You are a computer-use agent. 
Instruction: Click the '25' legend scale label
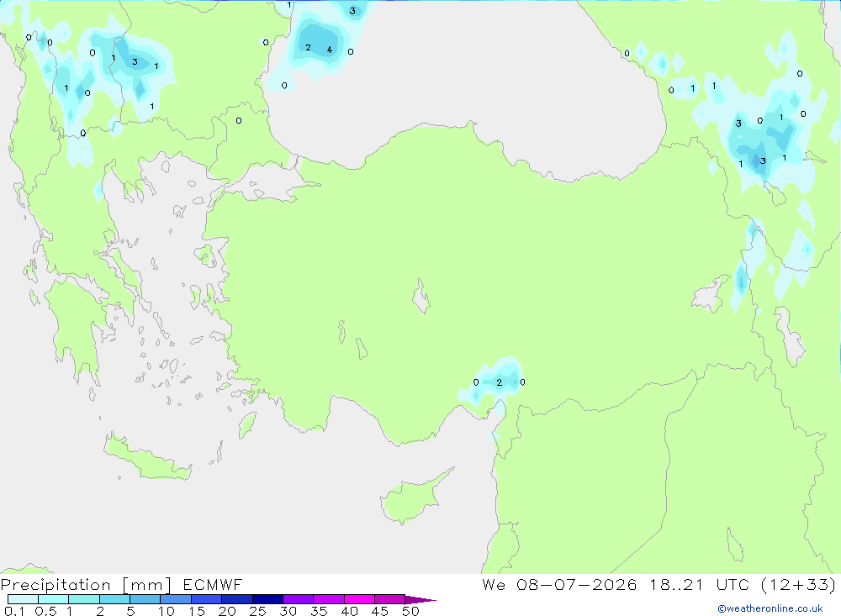click(x=257, y=611)
